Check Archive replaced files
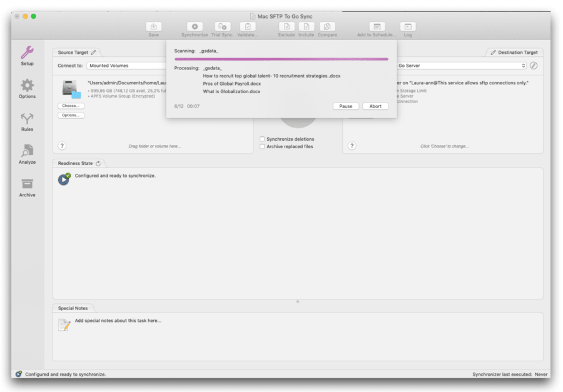The image size is (563, 392). click(x=261, y=146)
